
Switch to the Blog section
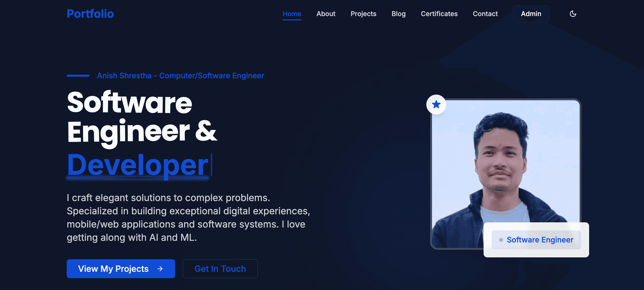[x=398, y=14]
